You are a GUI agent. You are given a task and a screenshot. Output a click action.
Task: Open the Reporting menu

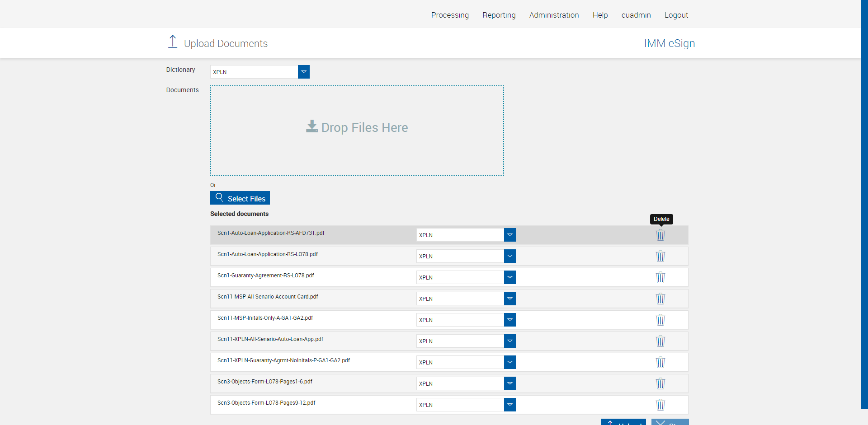(x=499, y=15)
